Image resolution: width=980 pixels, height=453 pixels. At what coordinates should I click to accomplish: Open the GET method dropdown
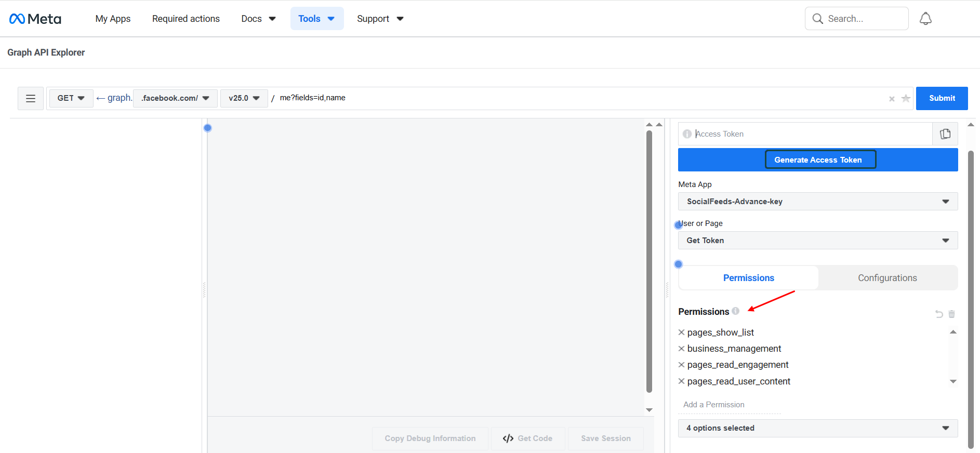coord(71,98)
